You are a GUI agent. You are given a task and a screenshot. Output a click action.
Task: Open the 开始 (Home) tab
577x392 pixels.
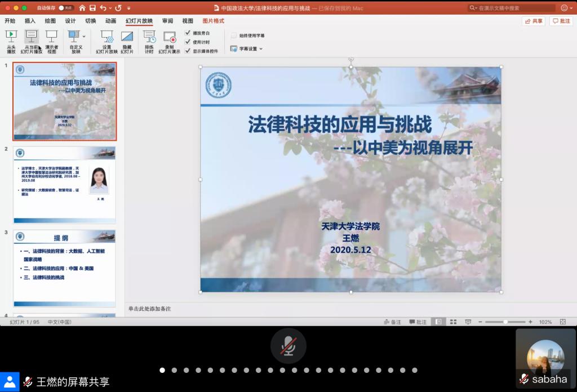coord(10,21)
